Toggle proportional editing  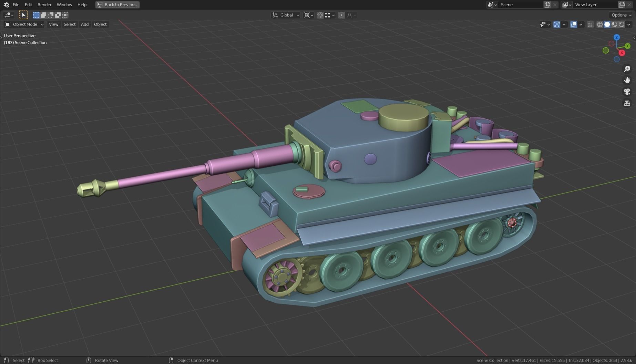click(x=341, y=15)
